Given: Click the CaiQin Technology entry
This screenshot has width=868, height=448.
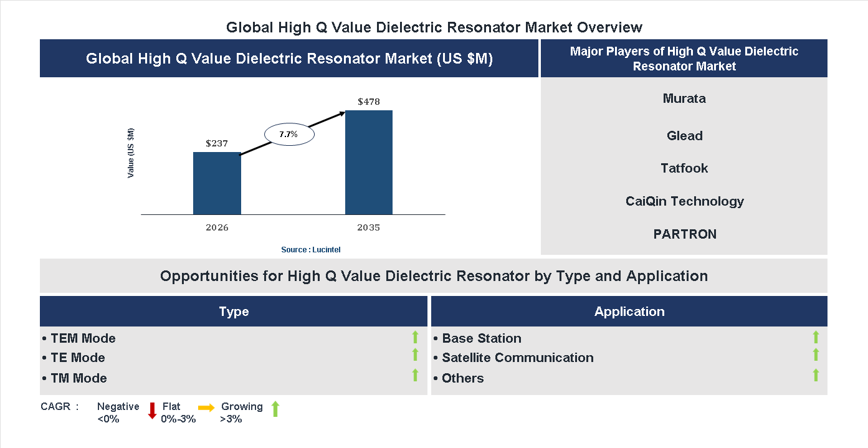Looking at the screenshot, I should point(684,201).
